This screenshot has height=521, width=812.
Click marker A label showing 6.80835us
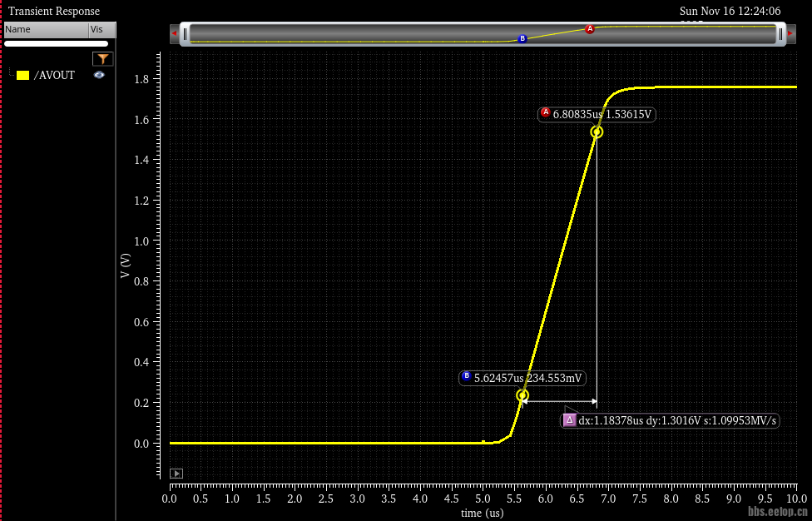click(x=602, y=114)
